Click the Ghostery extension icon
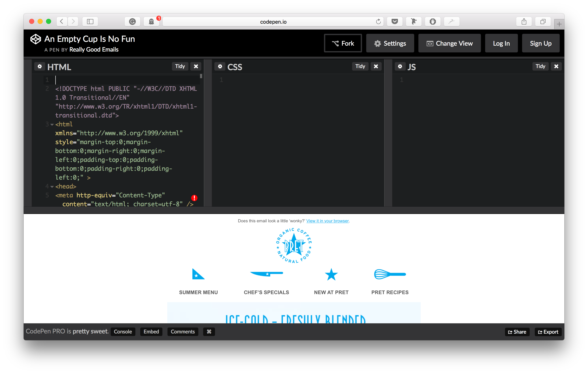 coord(151,22)
